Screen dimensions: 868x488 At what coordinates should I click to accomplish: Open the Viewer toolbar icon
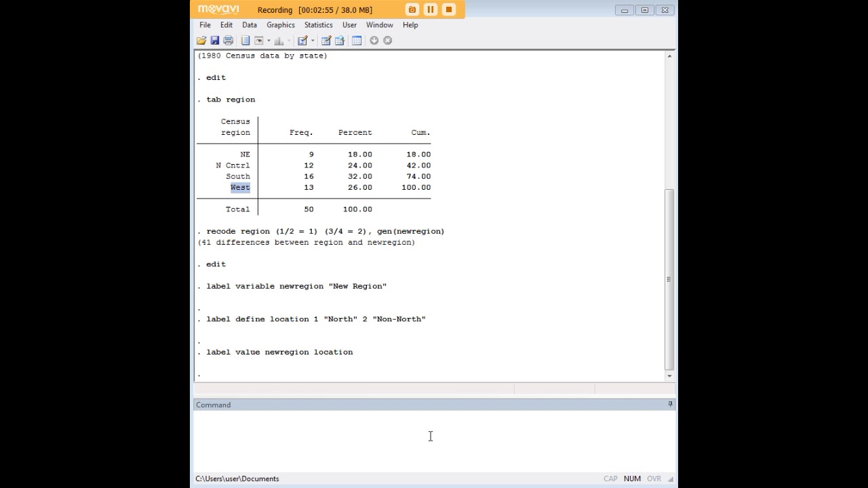pos(258,41)
